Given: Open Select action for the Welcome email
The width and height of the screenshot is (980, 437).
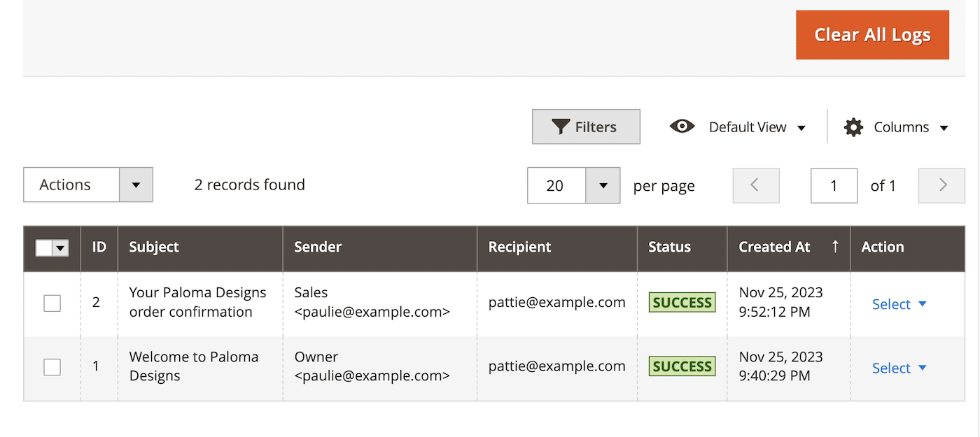Looking at the screenshot, I should 899,368.
